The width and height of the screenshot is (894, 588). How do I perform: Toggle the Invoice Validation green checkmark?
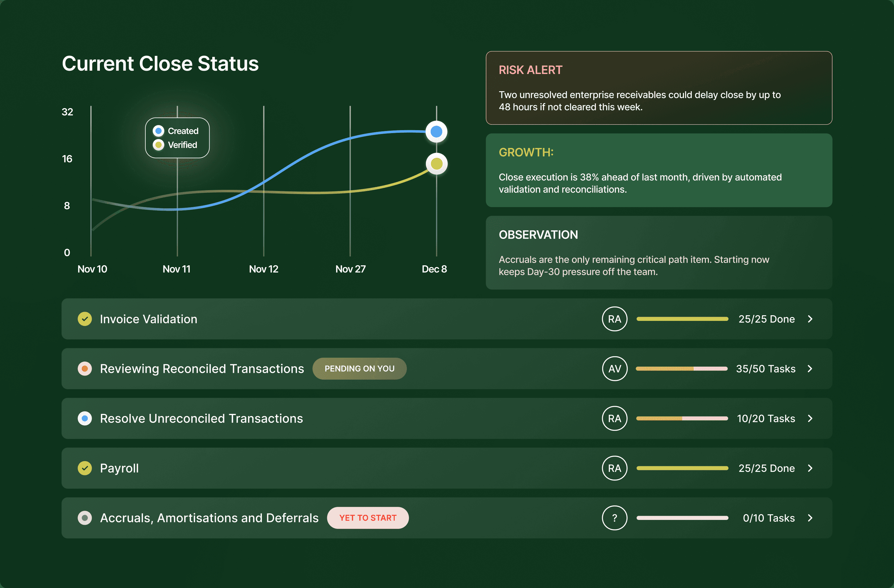pyautogui.click(x=85, y=319)
